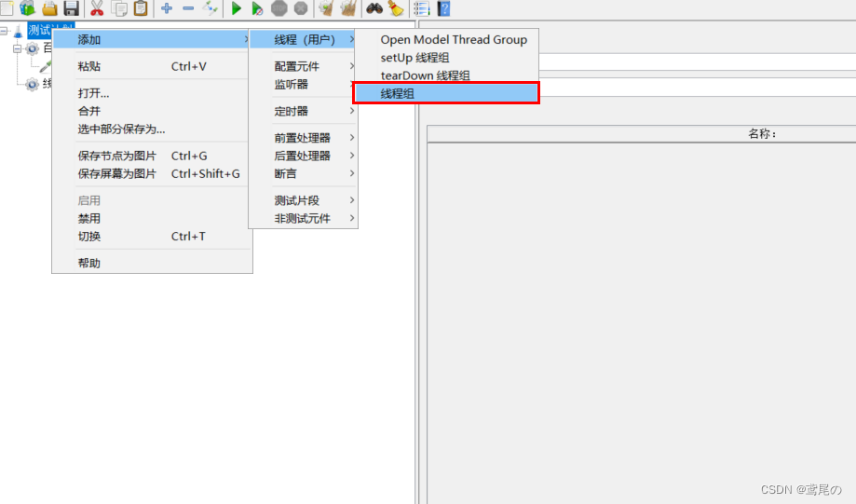Screen dimensions: 856x504
Task: Open the 后置处理器 submenu
Action: click(x=303, y=156)
